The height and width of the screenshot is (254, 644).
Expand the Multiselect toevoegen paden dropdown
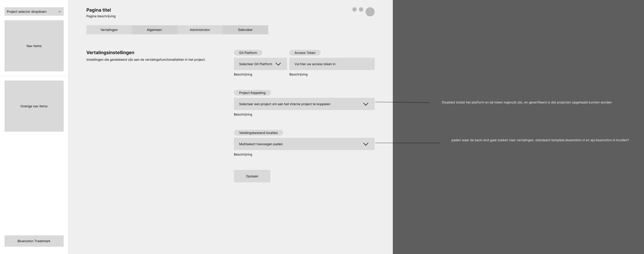pos(304,144)
